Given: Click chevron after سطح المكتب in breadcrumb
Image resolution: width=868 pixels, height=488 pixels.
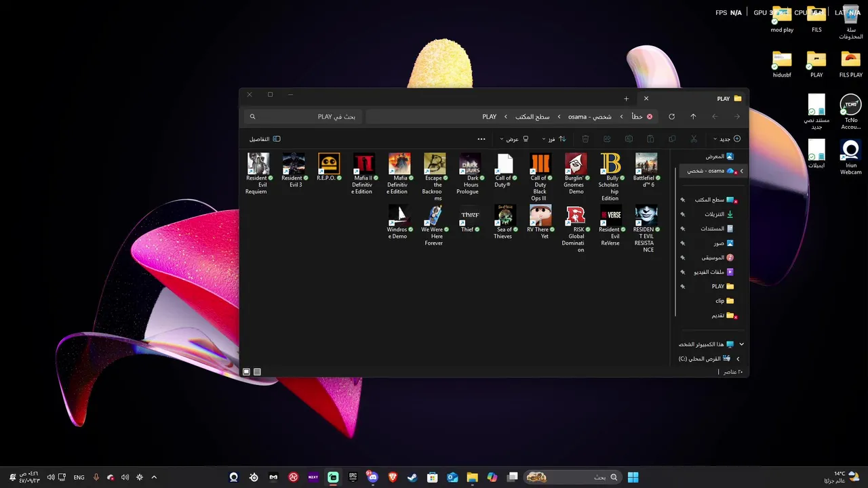Looking at the screenshot, I should [x=506, y=117].
